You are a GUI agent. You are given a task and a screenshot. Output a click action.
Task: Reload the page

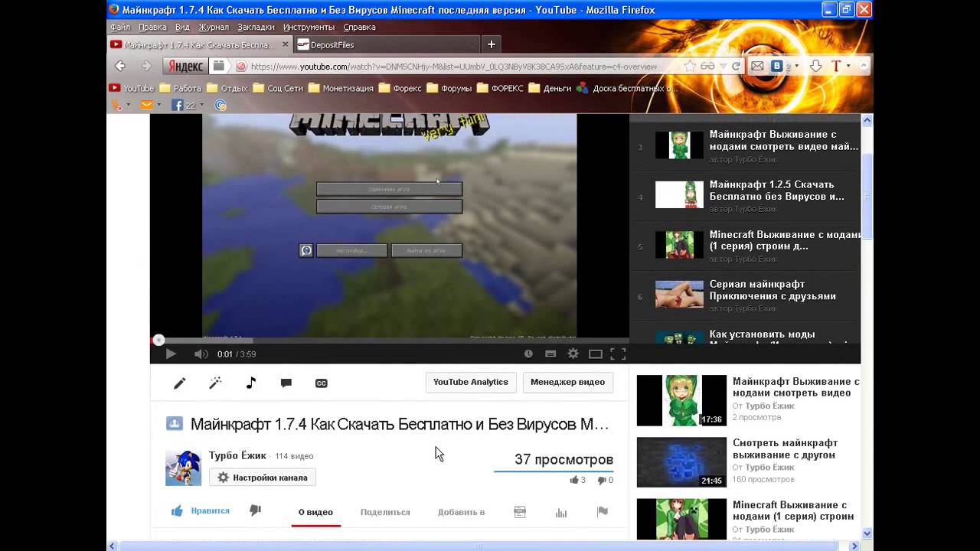click(736, 67)
